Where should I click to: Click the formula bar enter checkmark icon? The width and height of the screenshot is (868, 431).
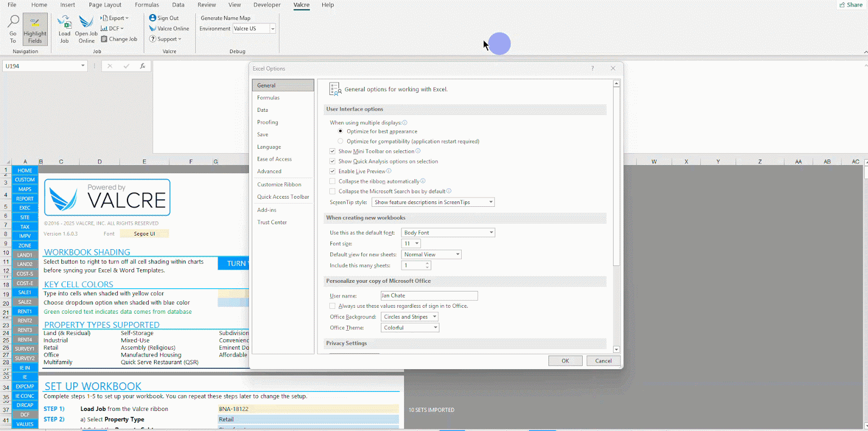[x=126, y=66]
